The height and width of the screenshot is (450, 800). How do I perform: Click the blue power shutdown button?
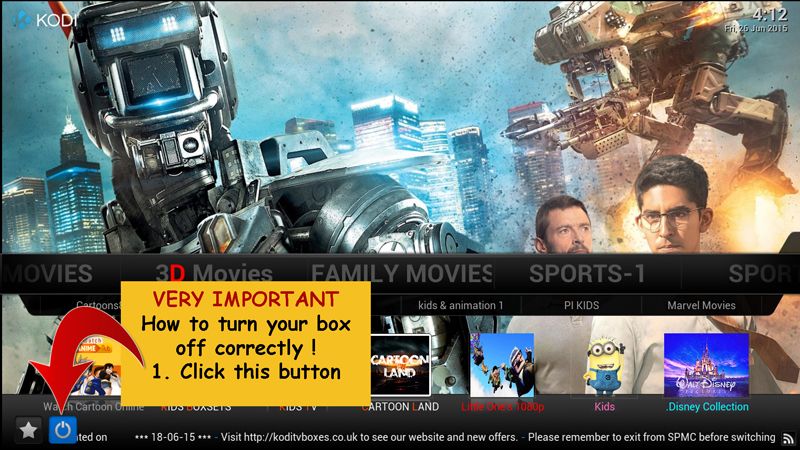tap(63, 430)
